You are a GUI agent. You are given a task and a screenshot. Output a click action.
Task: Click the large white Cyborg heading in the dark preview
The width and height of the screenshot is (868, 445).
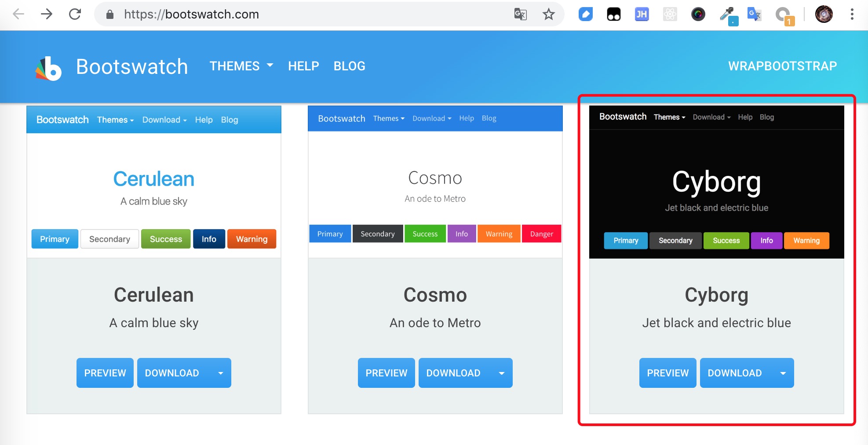click(x=717, y=182)
